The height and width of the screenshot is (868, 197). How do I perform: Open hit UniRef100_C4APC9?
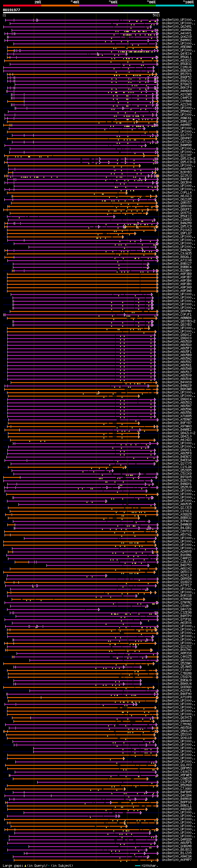(176, 98)
